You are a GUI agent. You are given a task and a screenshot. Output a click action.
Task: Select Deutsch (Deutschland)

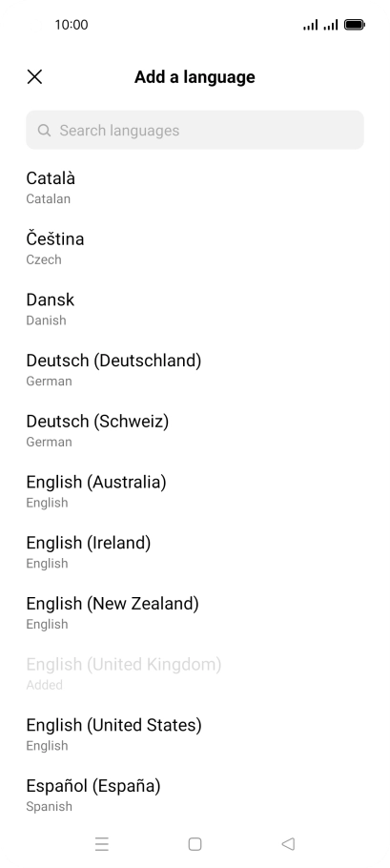[195, 370]
